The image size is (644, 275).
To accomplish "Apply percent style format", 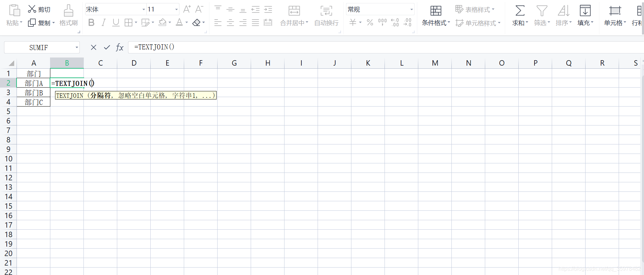I will click(370, 22).
